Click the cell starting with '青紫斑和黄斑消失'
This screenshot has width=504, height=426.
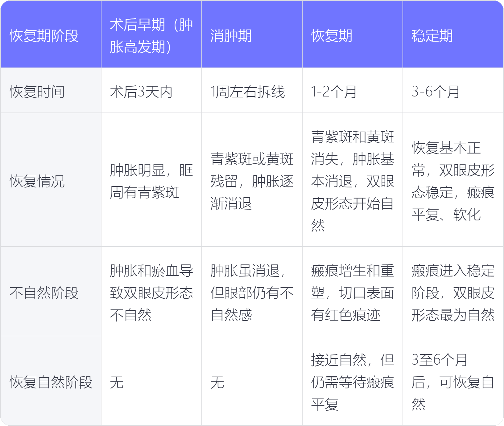click(x=352, y=181)
